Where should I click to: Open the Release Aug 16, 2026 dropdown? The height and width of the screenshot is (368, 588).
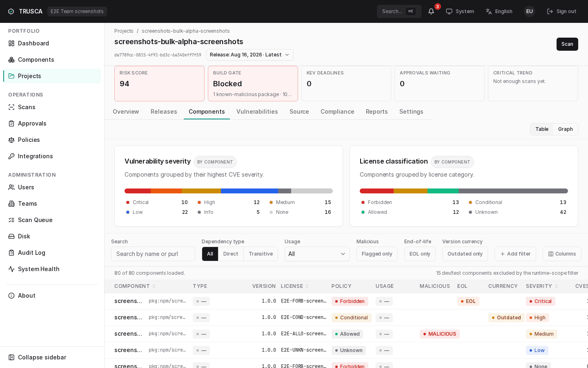click(x=250, y=55)
